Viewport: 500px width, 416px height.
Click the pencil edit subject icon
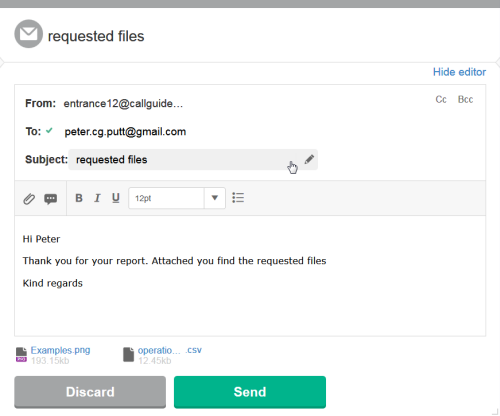309,159
